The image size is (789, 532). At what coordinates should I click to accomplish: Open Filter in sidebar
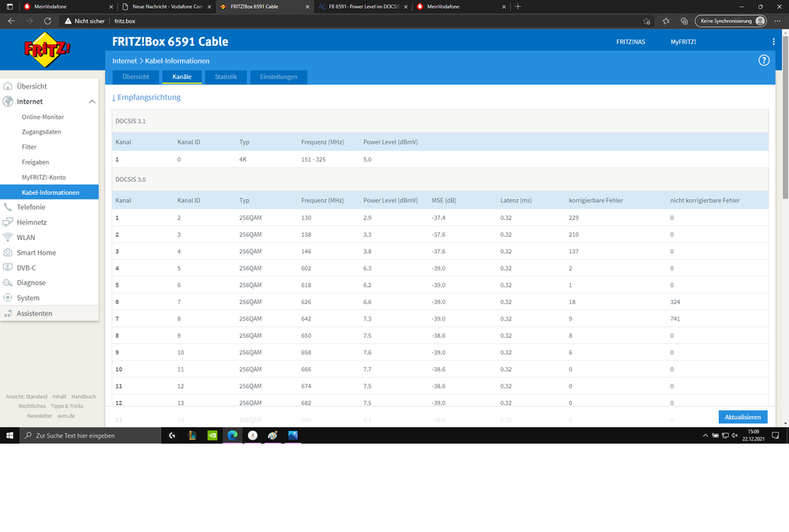(x=29, y=147)
